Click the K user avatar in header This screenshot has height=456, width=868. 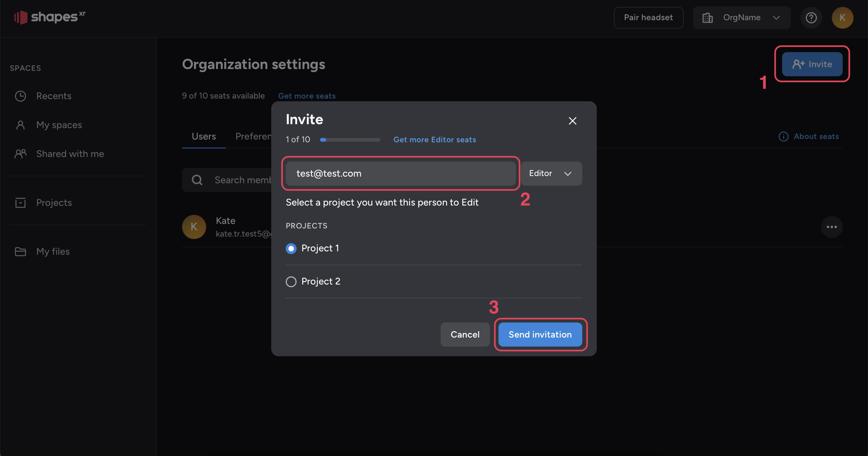pyautogui.click(x=842, y=17)
